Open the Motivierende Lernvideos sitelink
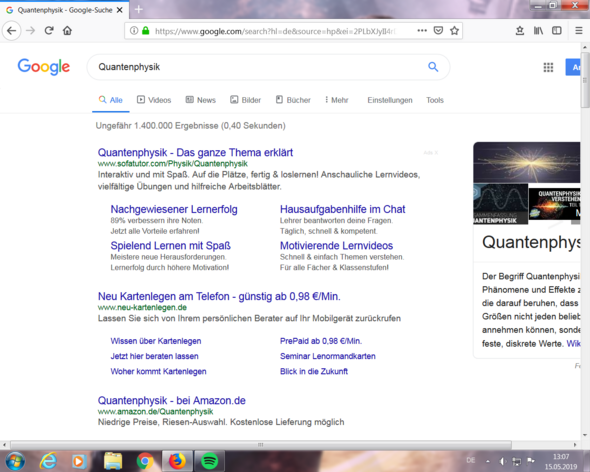Image resolution: width=590 pixels, height=472 pixels. [336, 246]
